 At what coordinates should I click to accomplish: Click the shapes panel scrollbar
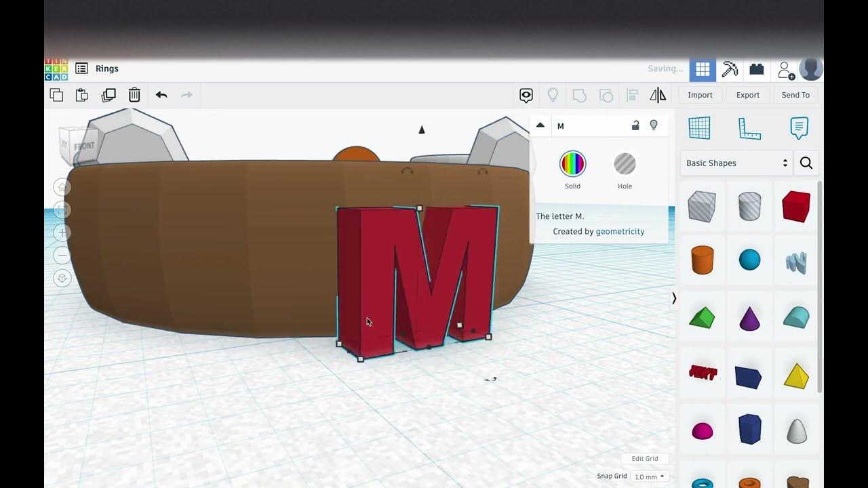coord(819,287)
